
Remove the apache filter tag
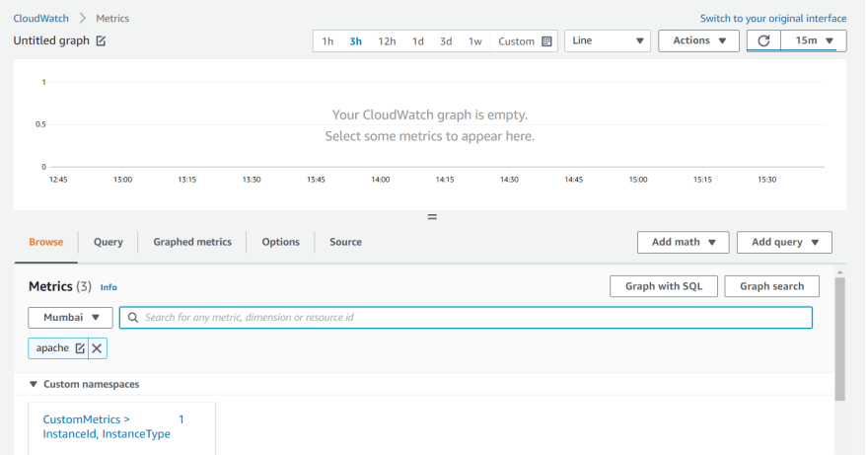[x=97, y=348]
